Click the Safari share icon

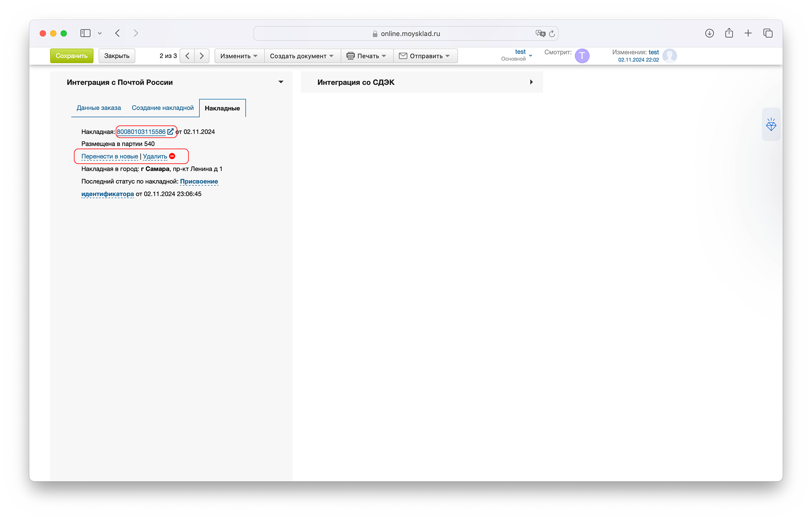coord(729,33)
